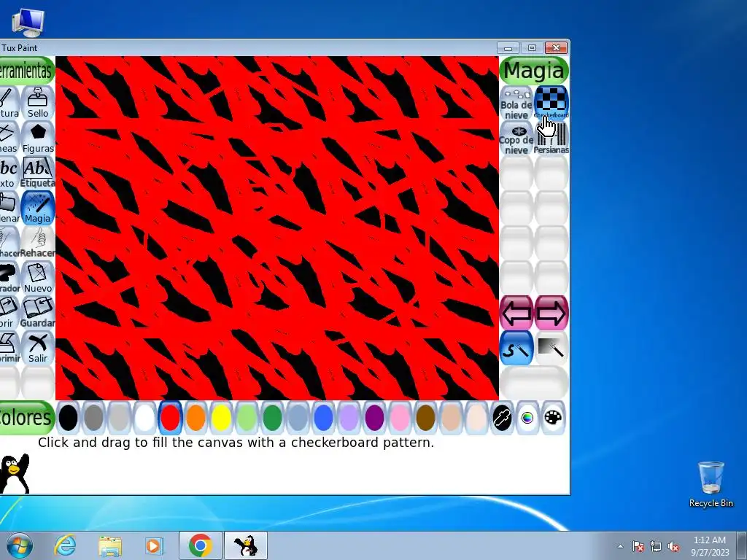Select the Bola de nieve magic effect

(x=516, y=103)
